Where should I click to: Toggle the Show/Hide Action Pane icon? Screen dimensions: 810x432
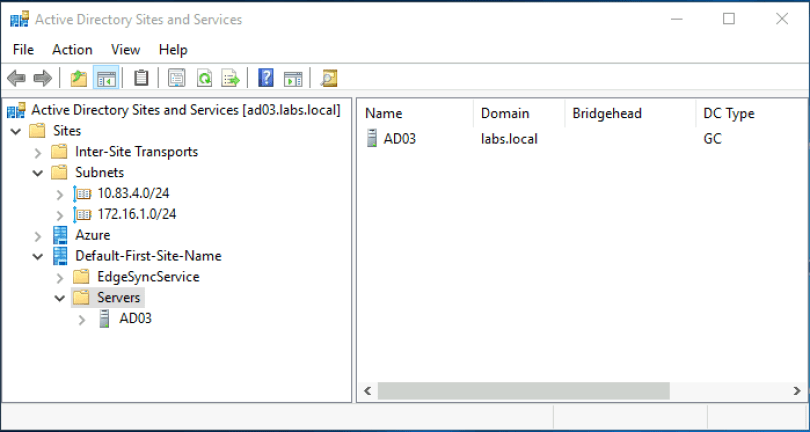[293, 78]
